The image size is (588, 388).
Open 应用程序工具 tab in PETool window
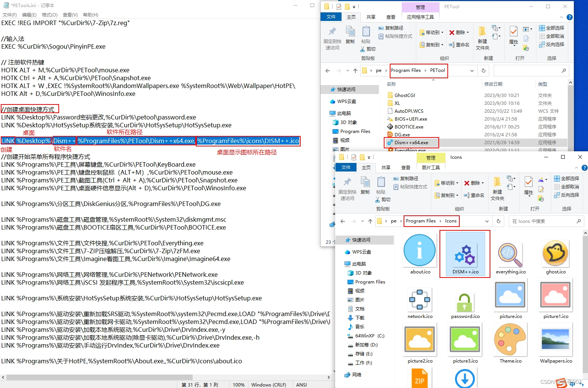420,17
